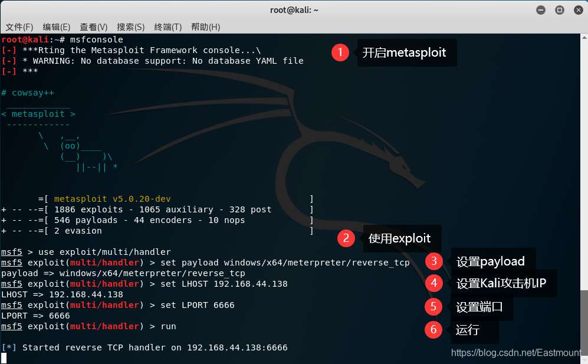
Task: Maximize the root@kali terminal window
Action: click(560, 10)
